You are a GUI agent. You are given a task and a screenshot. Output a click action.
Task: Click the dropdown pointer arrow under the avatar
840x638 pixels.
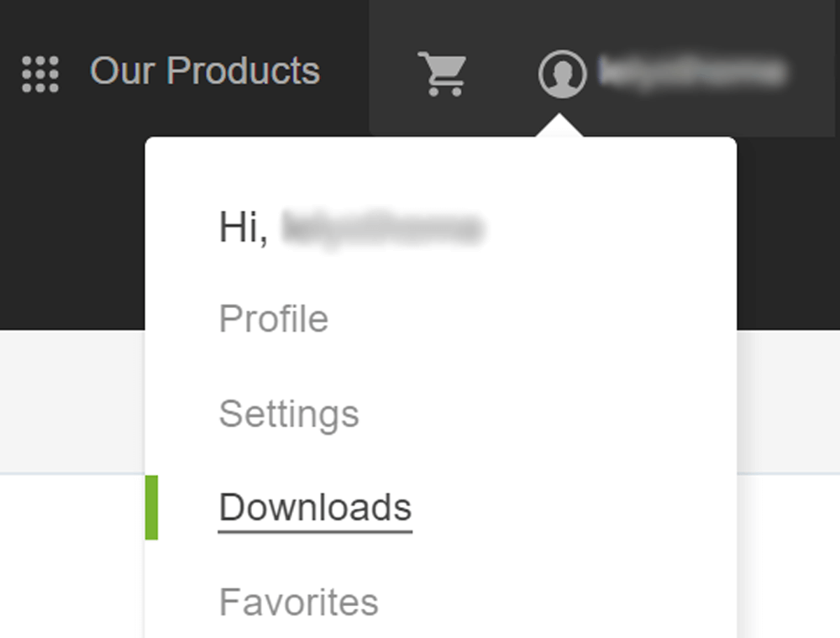pyautogui.click(x=562, y=122)
